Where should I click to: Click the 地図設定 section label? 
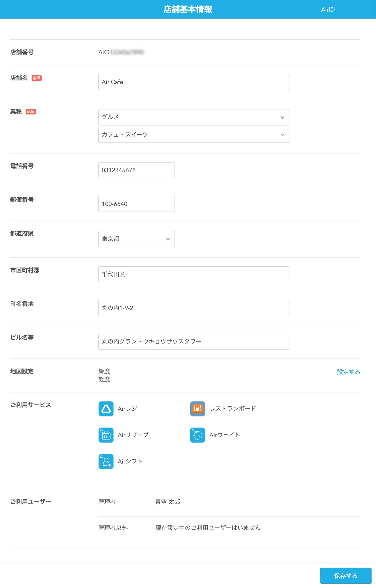coord(22,371)
